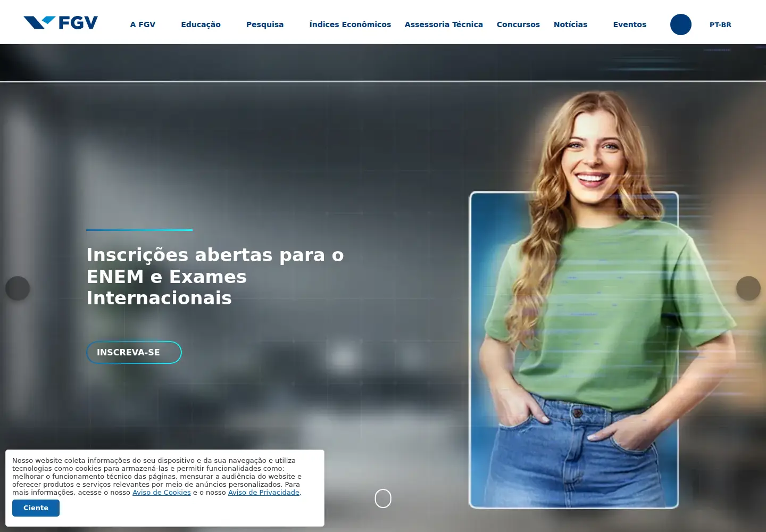This screenshot has width=766, height=532.
Task: Open the Aviso de Cookies link
Action: [162, 493]
